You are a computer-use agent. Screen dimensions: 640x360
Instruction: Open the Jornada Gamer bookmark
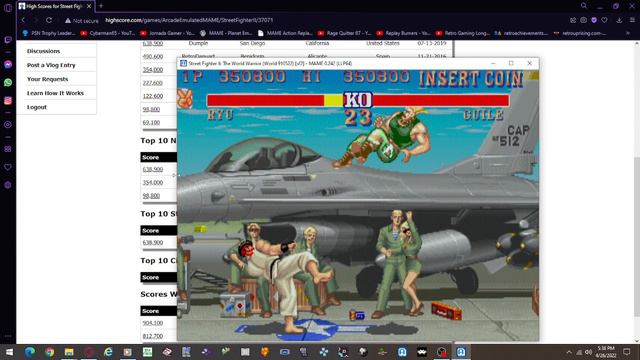[167, 33]
